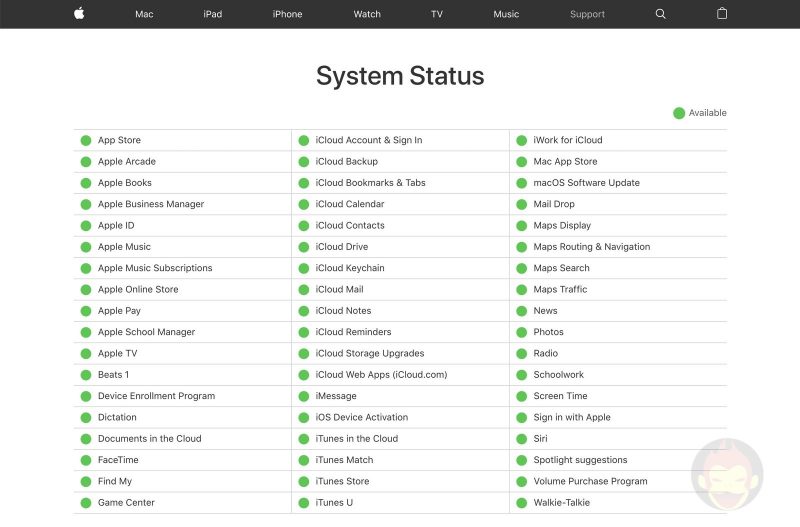Open the TV menu item
Screen dimensions: 800x527
437,14
